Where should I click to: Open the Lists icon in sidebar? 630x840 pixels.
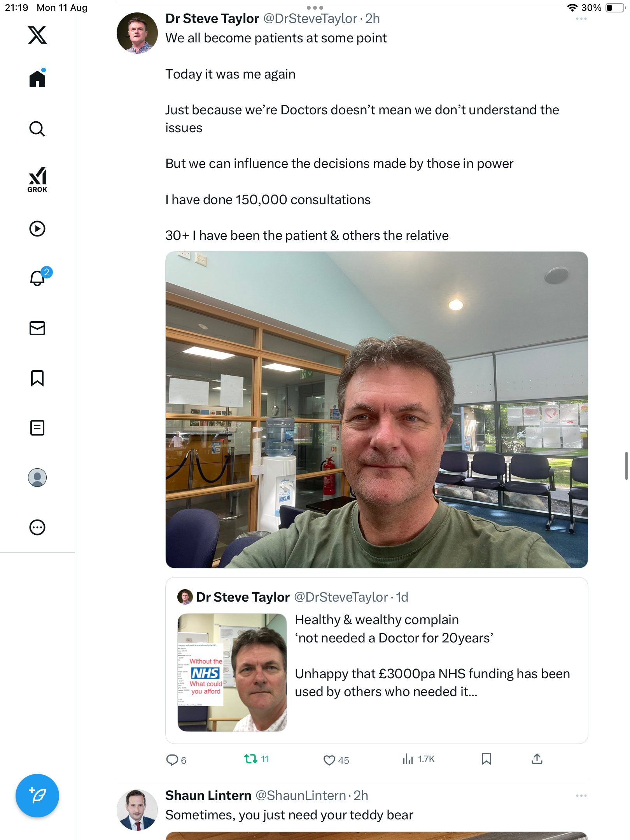(x=37, y=428)
